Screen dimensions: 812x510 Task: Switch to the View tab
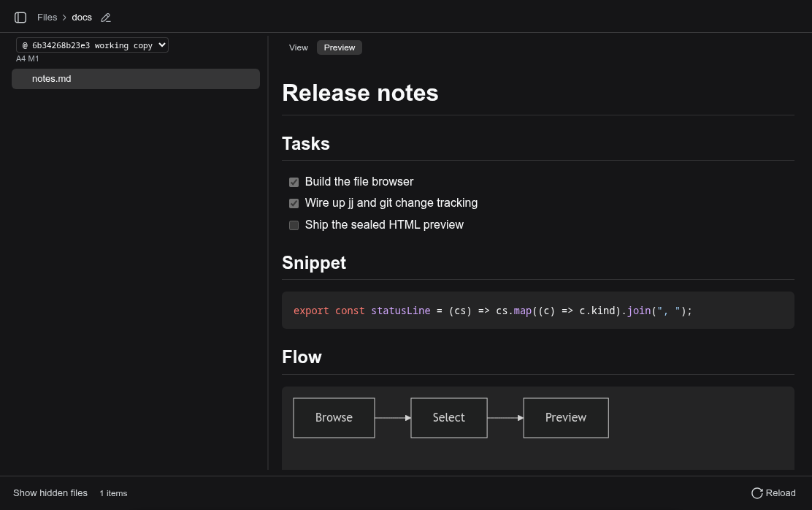click(x=298, y=47)
